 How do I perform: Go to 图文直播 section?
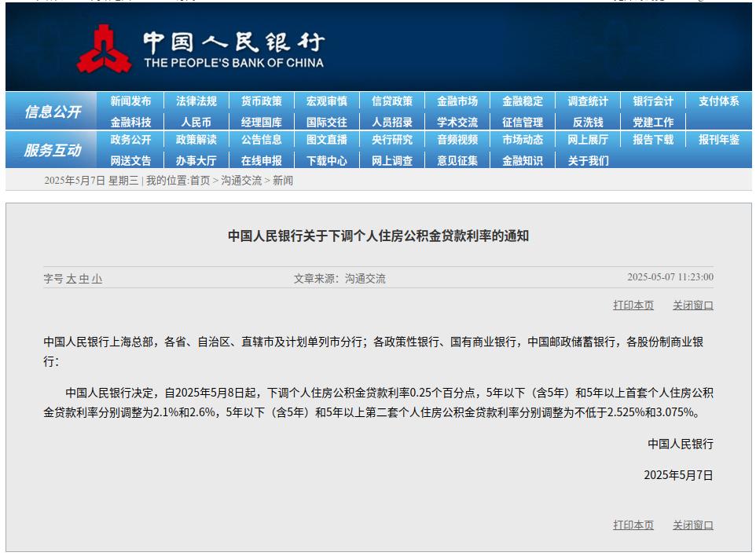pos(327,140)
